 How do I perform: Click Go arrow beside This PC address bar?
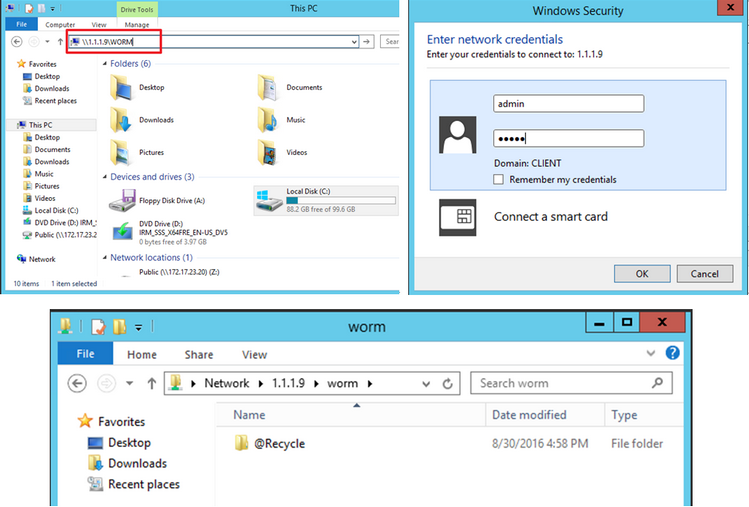coord(366,42)
